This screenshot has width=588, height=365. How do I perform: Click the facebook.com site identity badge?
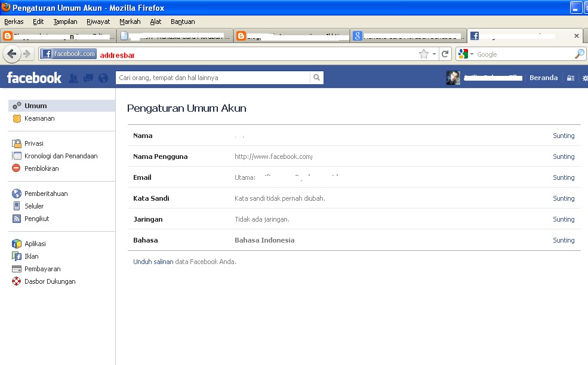[x=68, y=54]
